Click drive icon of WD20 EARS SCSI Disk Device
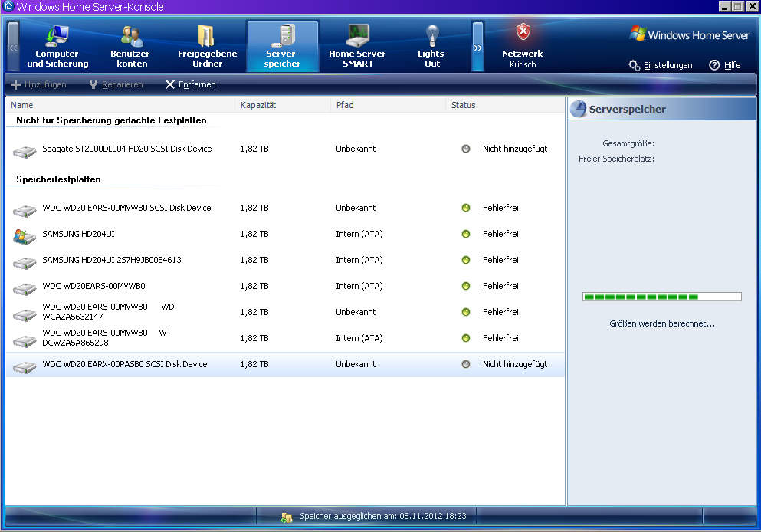This screenshot has width=761, height=532. (x=25, y=211)
